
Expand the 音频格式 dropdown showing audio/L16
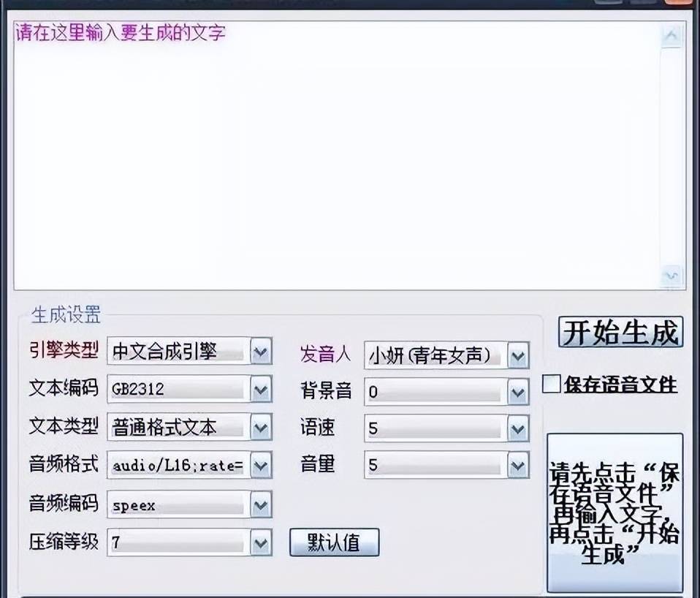tap(259, 466)
